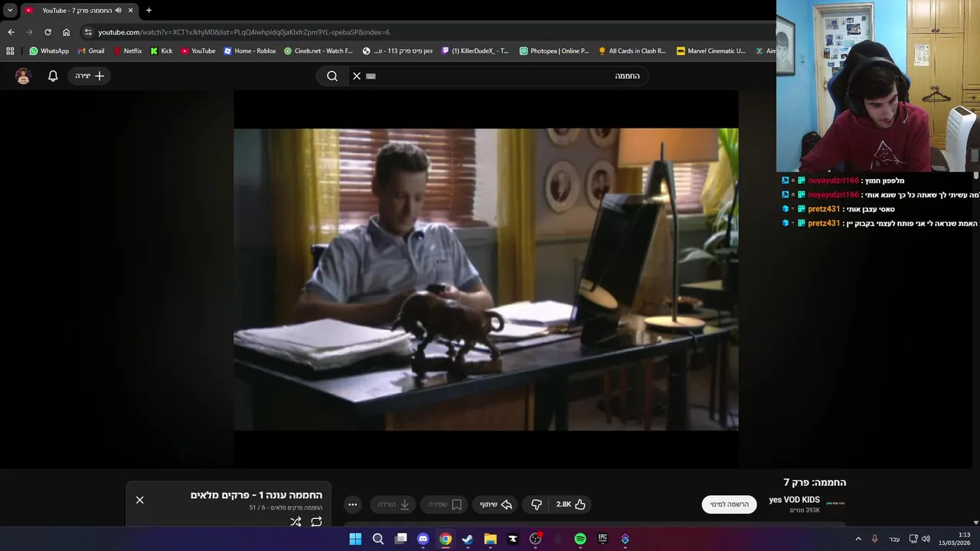Click the YouTube search magnifier icon
The height and width of the screenshot is (551, 980).
[332, 76]
